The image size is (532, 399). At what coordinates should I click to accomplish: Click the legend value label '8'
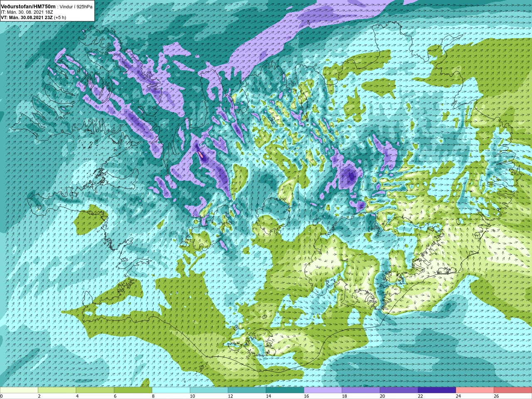[153, 396]
